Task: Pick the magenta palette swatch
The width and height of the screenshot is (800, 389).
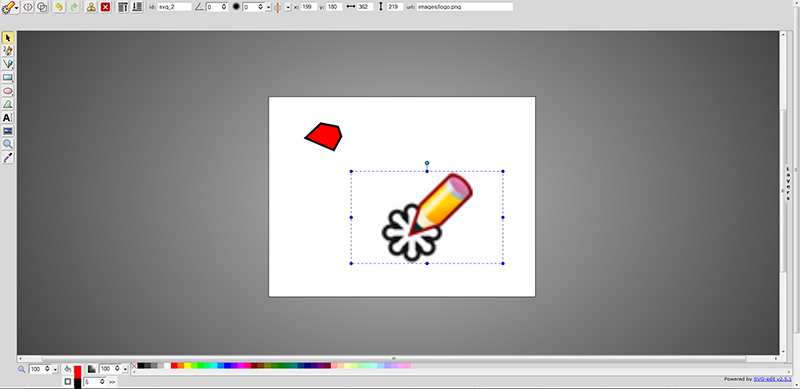Action: pyautogui.click(x=240, y=366)
